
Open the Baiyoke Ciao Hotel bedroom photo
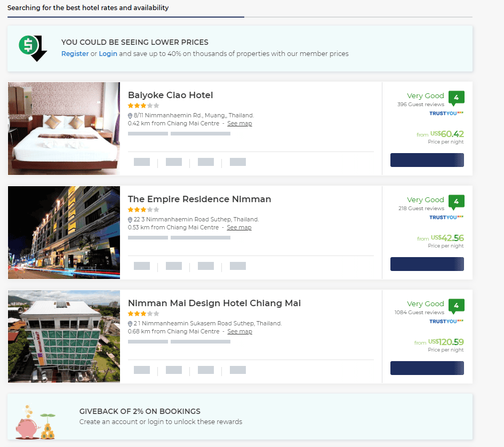[x=64, y=129]
